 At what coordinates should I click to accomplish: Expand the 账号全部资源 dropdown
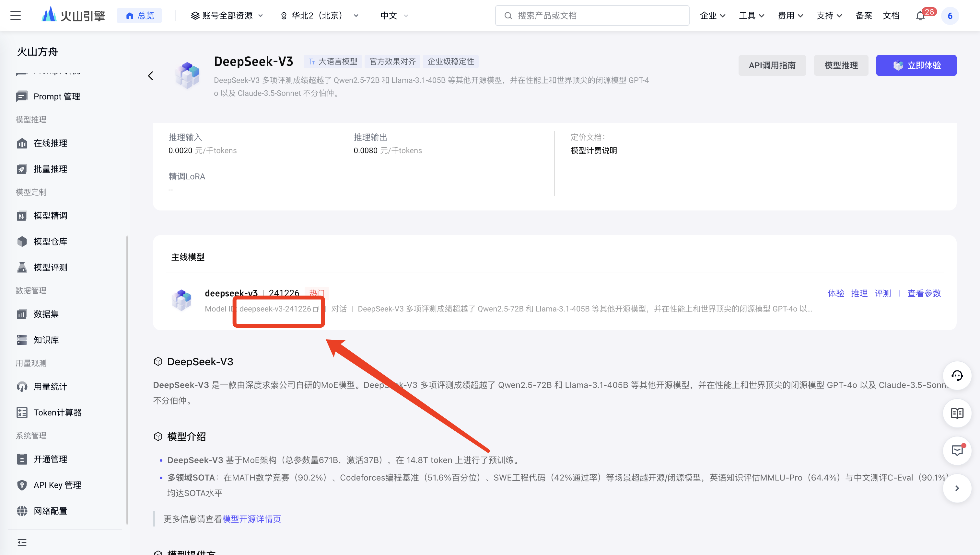[227, 16]
